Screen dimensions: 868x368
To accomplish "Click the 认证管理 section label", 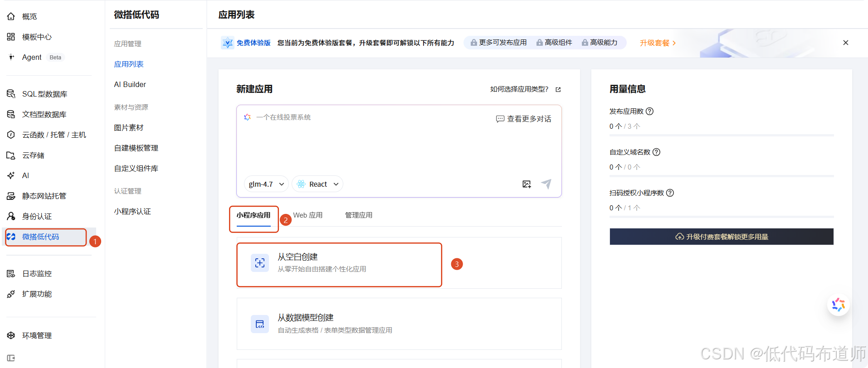I will [127, 191].
